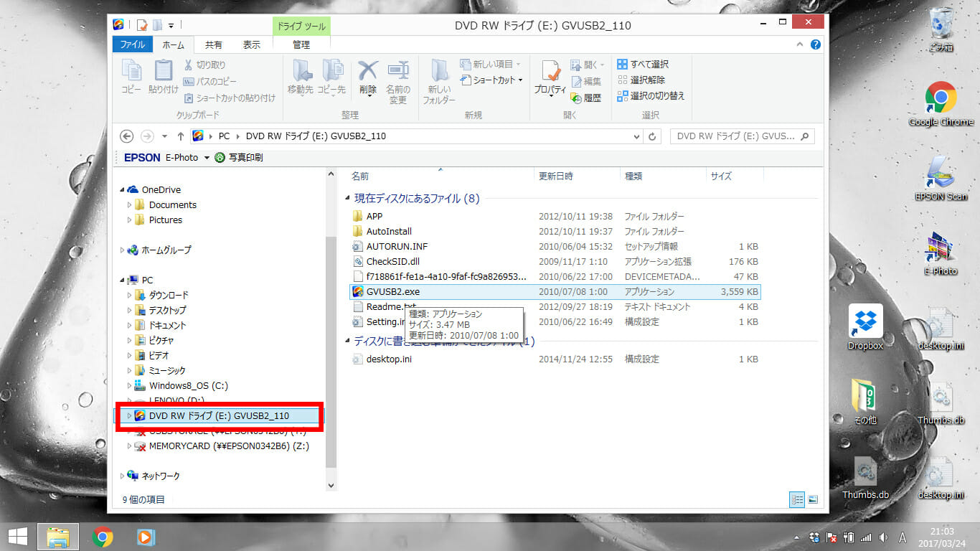Click Edit (編集) in the ribbon
Image resolution: width=980 pixels, height=551 pixels.
(586, 82)
